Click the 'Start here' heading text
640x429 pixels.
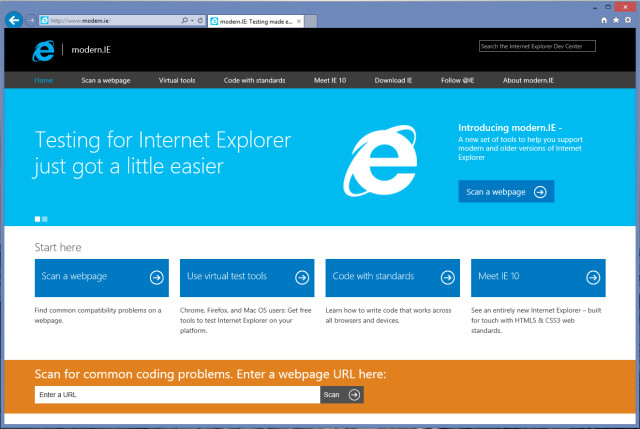coord(58,247)
